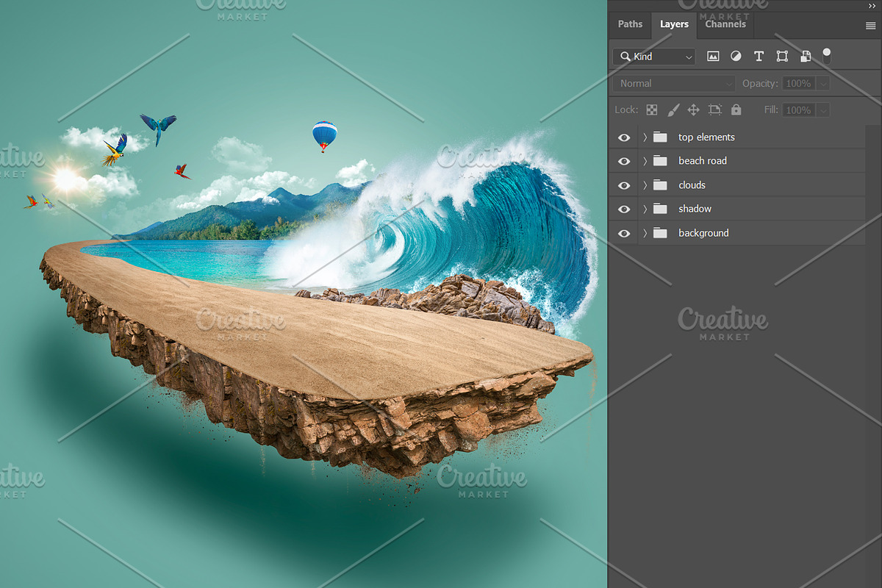This screenshot has width=882, height=588.
Task: Click the folder icon of background group
Action: point(660,233)
